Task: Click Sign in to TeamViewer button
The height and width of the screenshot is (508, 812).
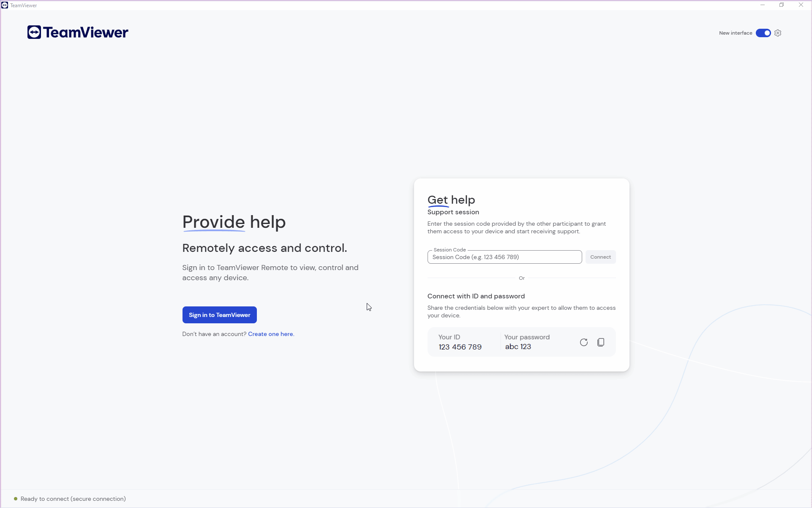Action: [219, 315]
